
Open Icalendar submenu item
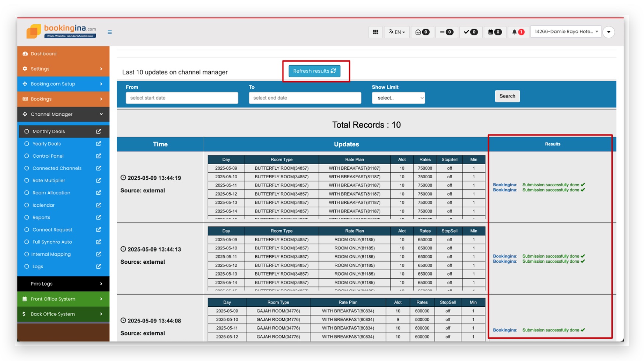click(x=43, y=205)
